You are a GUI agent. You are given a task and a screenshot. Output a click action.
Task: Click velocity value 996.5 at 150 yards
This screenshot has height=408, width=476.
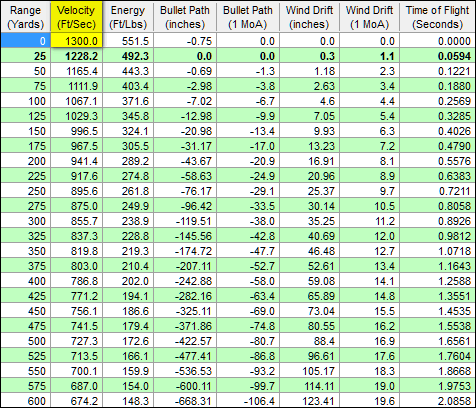[x=76, y=131]
